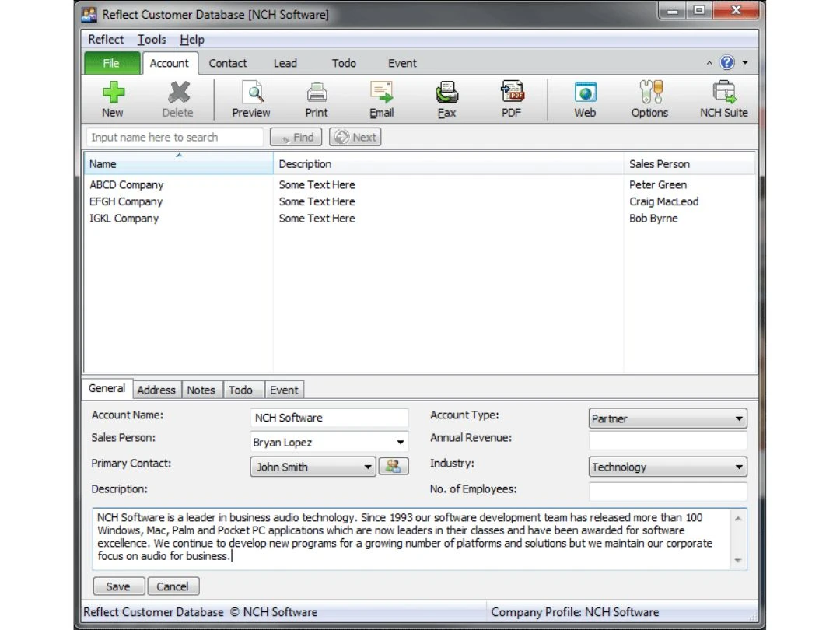Image resolution: width=840 pixels, height=630 pixels.
Task: Select the EFGH Company row
Action: 419,201
